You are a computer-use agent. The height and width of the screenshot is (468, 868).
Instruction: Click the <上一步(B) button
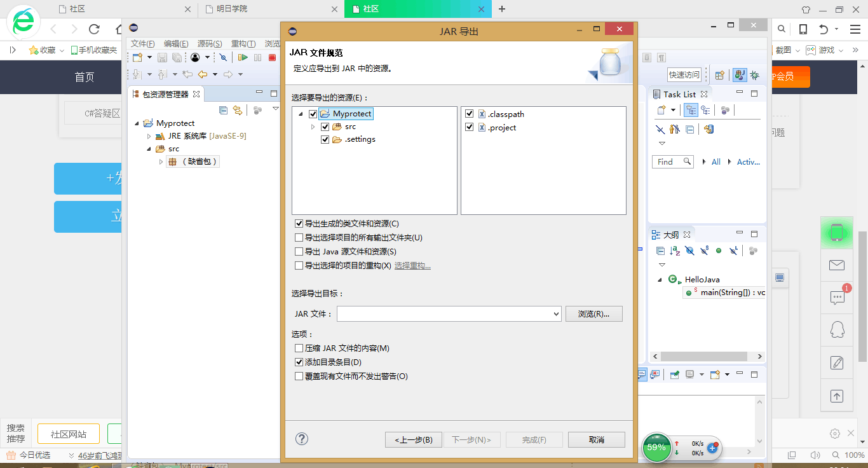[414, 439]
